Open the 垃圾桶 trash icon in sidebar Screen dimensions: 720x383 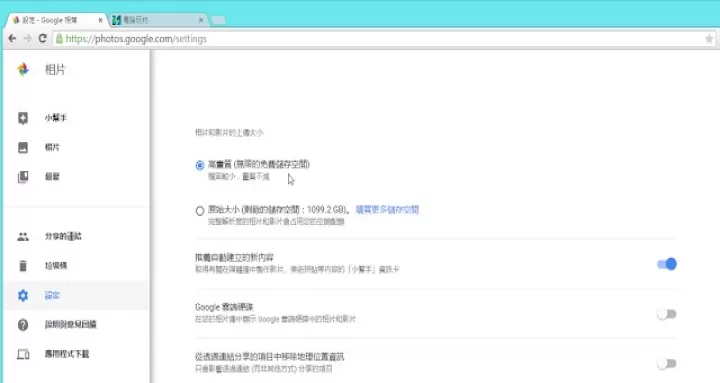point(23,265)
